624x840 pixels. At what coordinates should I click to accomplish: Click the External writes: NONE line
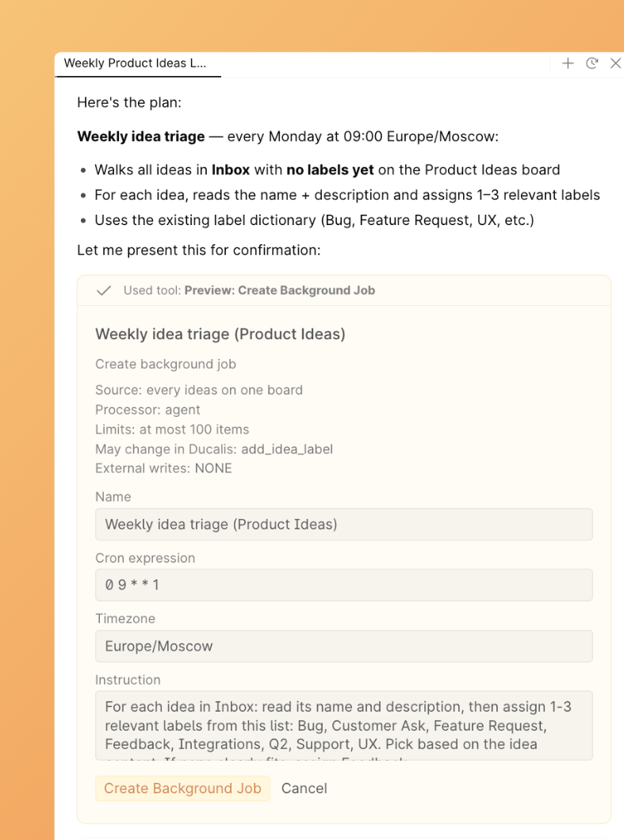163,468
